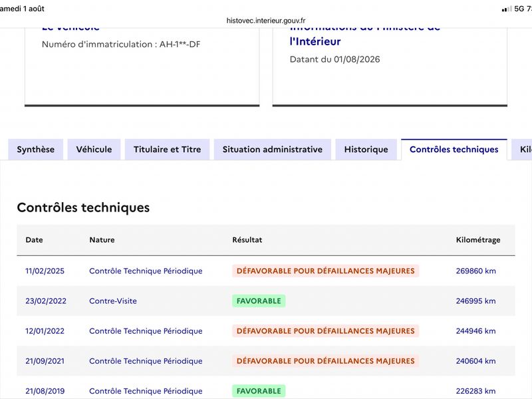532x399 pixels.
Task: Click 'Contrôle Technique Périodique' in the 21/08/2019 row
Action: pos(146,391)
